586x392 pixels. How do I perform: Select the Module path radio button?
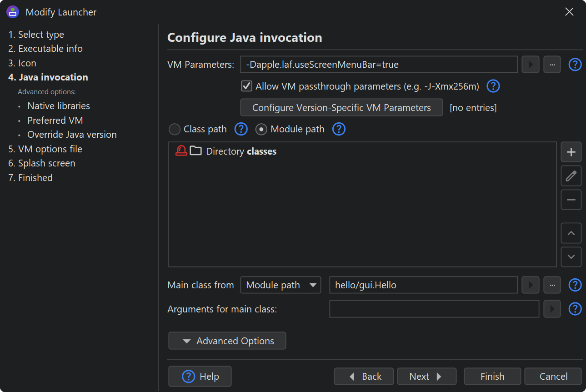click(261, 130)
